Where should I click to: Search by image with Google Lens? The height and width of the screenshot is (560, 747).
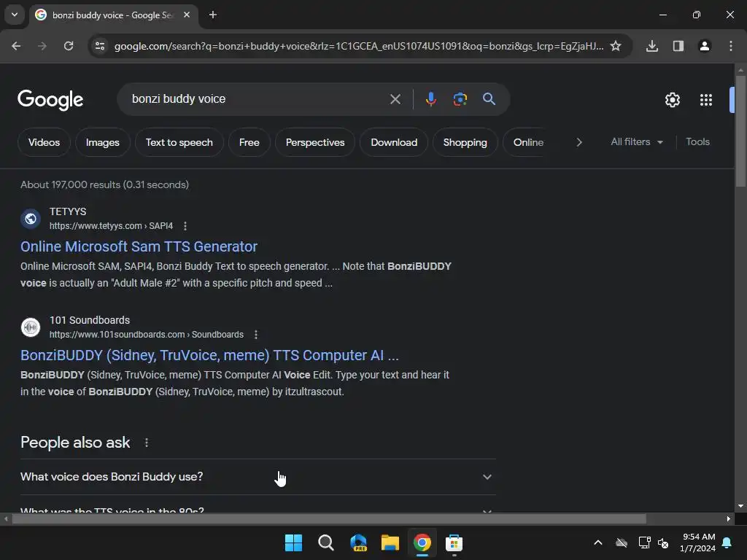coord(460,99)
